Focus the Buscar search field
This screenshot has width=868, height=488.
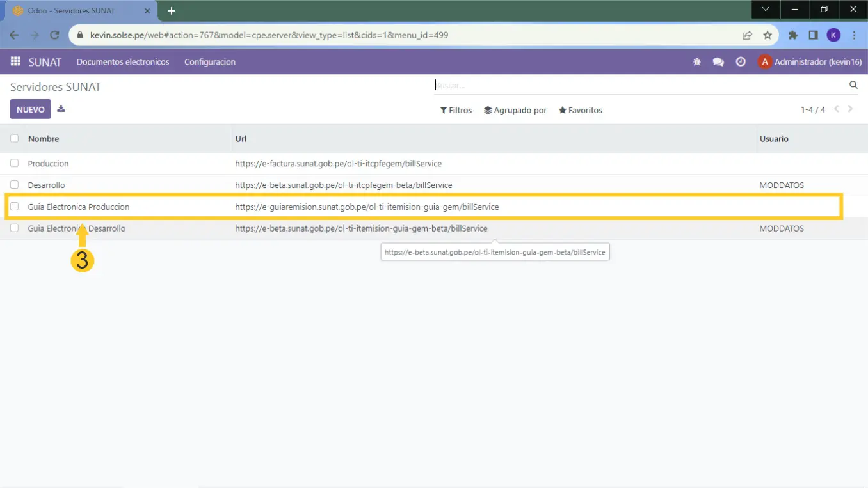pos(640,85)
